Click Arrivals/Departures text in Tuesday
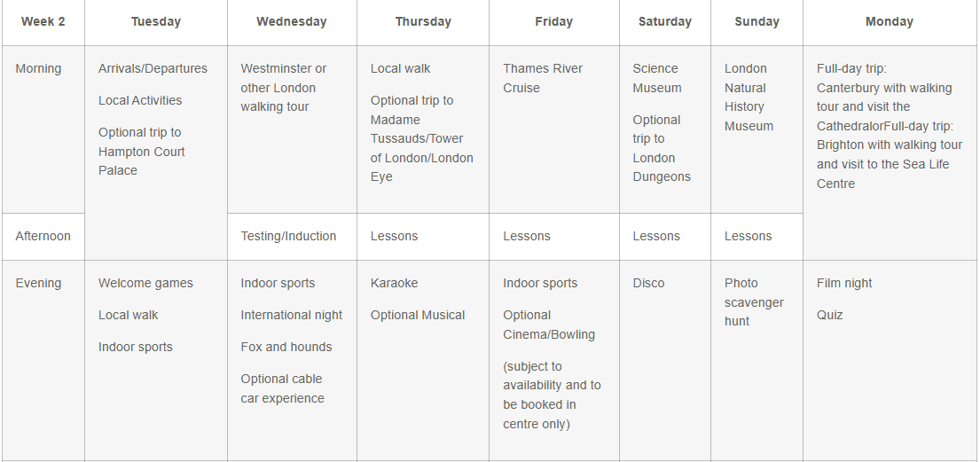 153,69
